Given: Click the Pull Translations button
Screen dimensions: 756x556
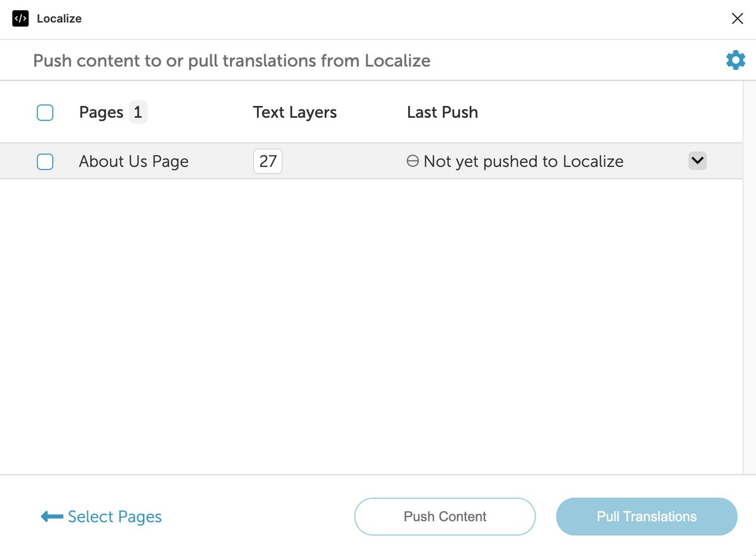Looking at the screenshot, I should click(x=646, y=517).
